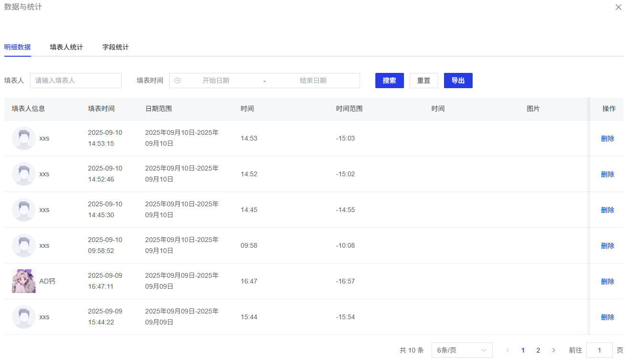Delete the 14:53:15 entry row

[x=607, y=139]
